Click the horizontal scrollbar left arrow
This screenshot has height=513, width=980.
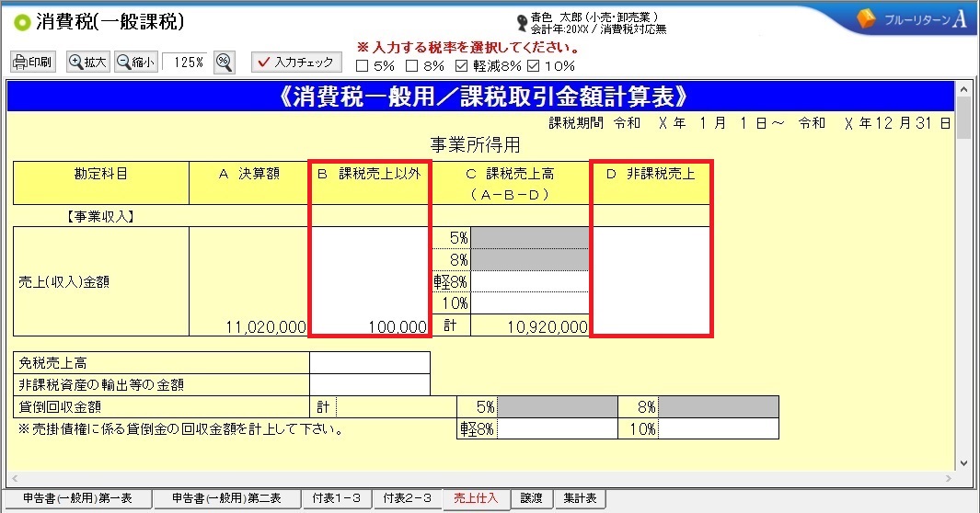tap(15, 479)
